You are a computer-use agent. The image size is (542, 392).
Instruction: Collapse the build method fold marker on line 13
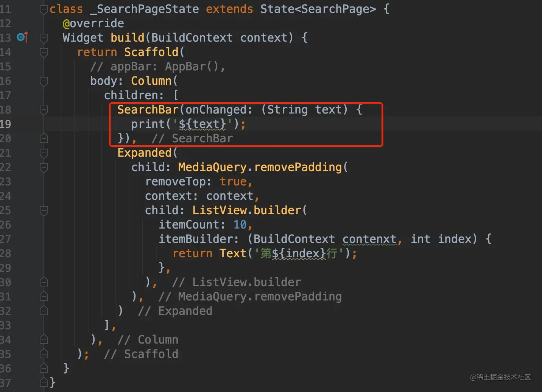tap(44, 37)
